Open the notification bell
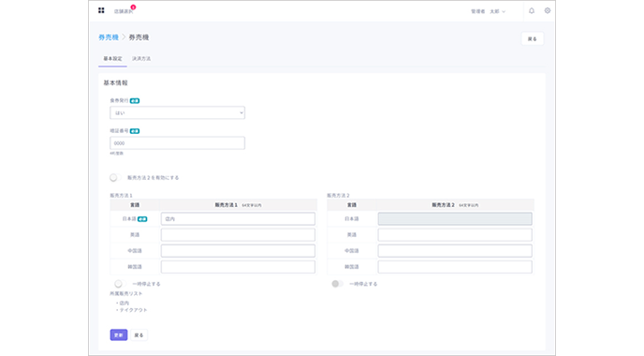The image size is (644, 356). 532,10
